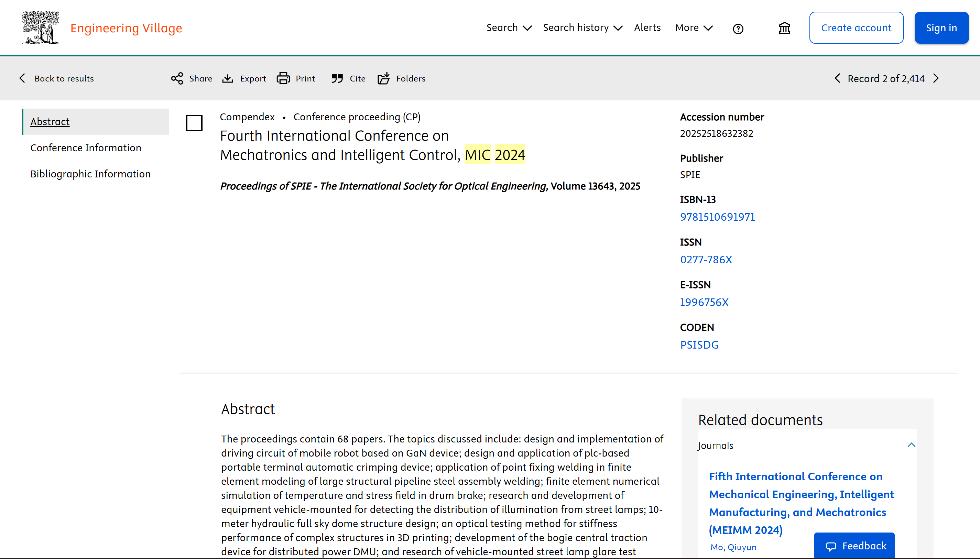Viewport: 980px width, 559px height.
Task: Click the Print printer icon
Action: pos(283,78)
